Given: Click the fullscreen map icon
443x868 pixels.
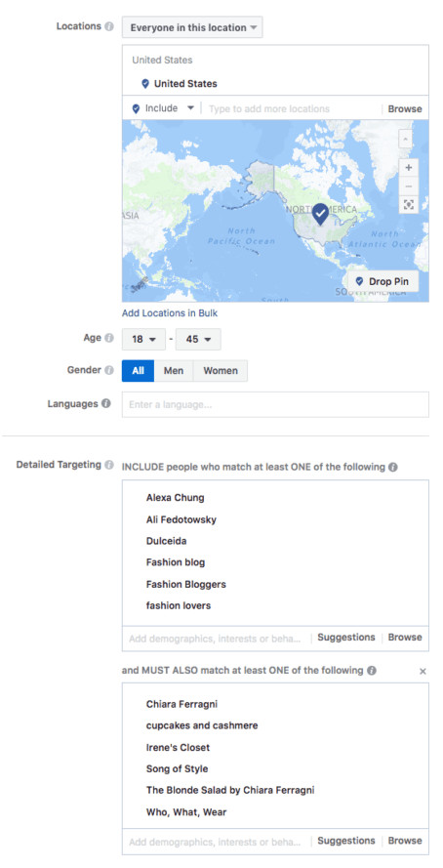Looking at the screenshot, I should click(x=408, y=205).
